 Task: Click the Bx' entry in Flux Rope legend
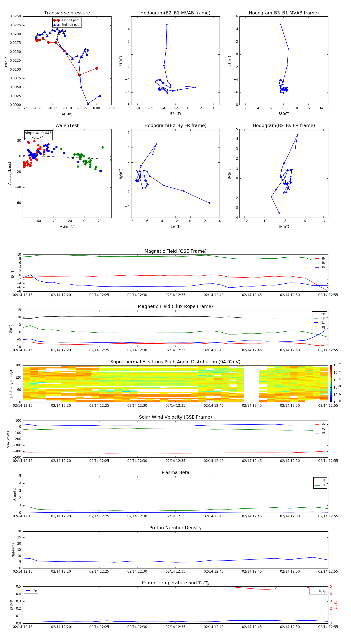coord(320,314)
